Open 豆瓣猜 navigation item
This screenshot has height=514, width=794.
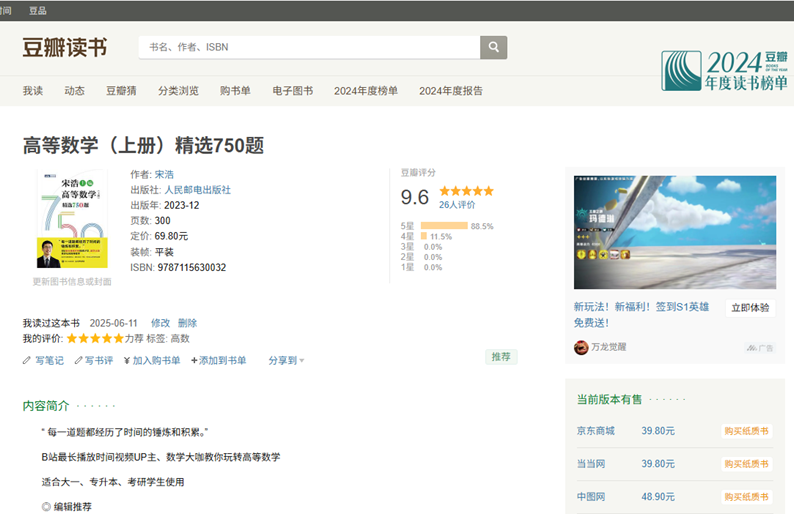[121, 91]
